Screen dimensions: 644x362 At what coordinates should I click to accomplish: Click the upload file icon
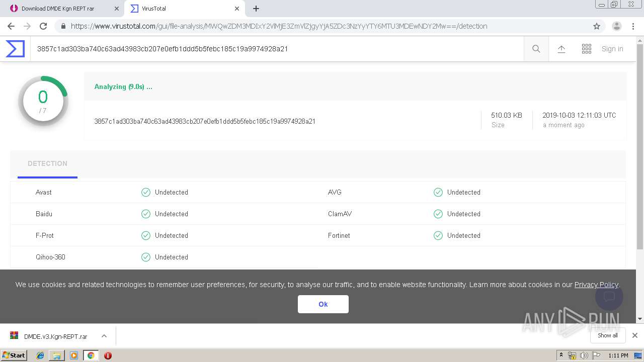(x=561, y=49)
